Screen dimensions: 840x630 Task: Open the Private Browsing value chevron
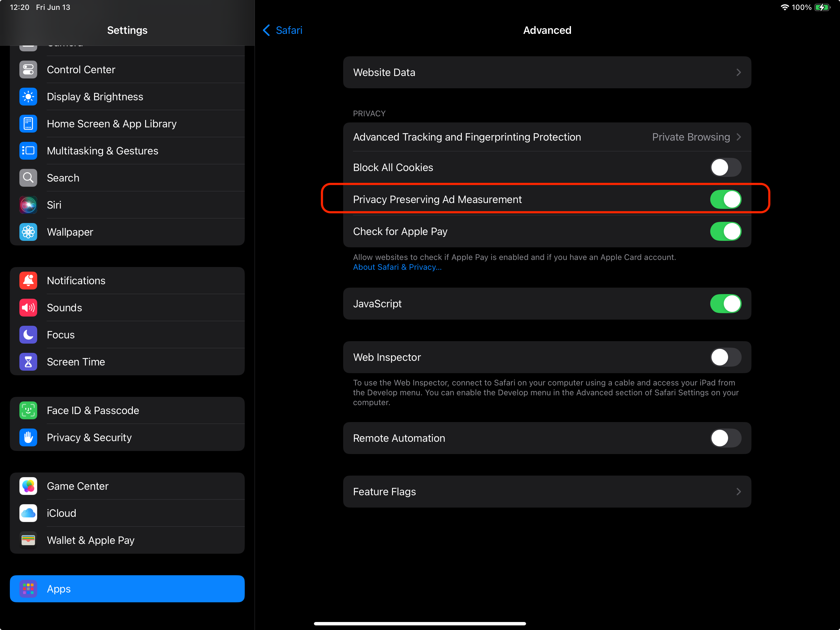739,137
